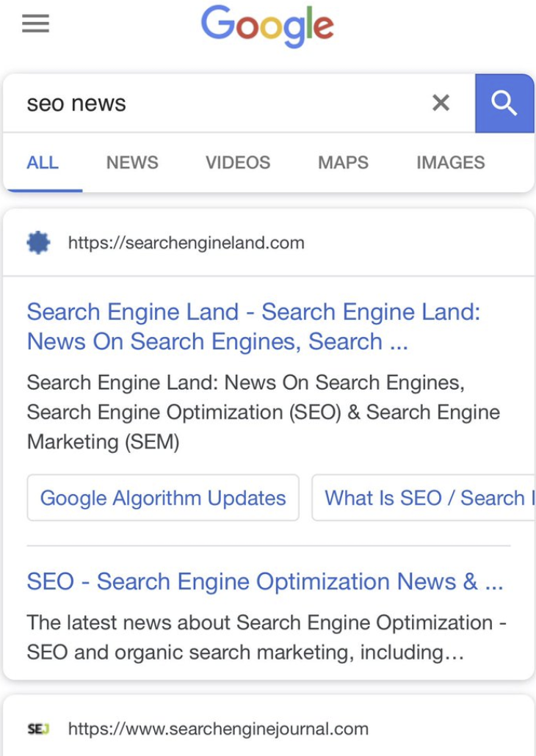
Task: Tap the blue magnifying glass search button
Action: coord(504,103)
